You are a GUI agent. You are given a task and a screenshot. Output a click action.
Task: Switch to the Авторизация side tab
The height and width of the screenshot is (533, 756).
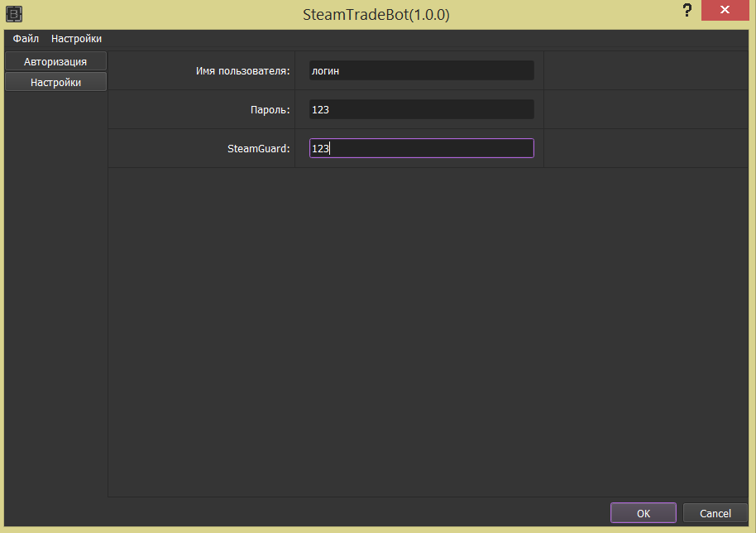coord(55,62)
